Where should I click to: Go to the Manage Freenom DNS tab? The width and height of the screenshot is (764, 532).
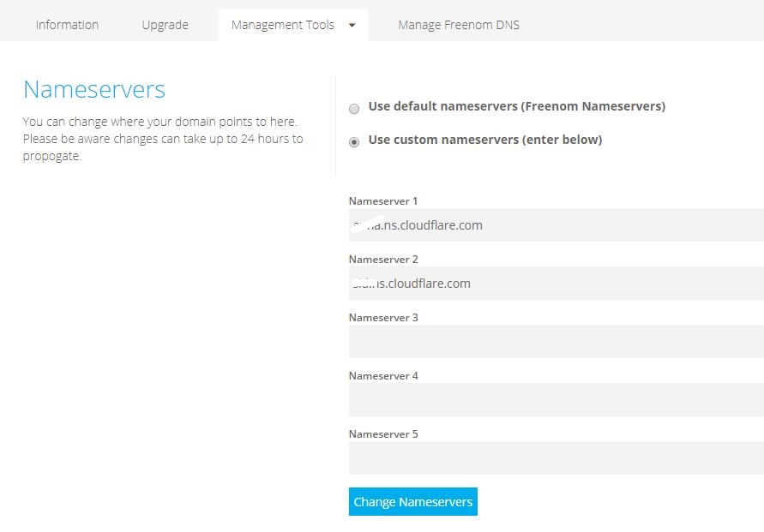[458, 25]
